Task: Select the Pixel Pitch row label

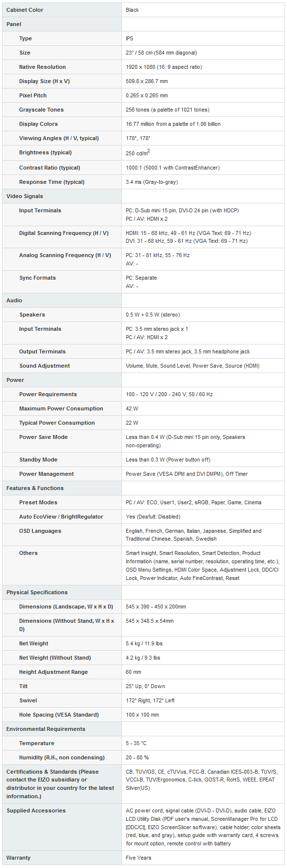Action: (33, 95)
